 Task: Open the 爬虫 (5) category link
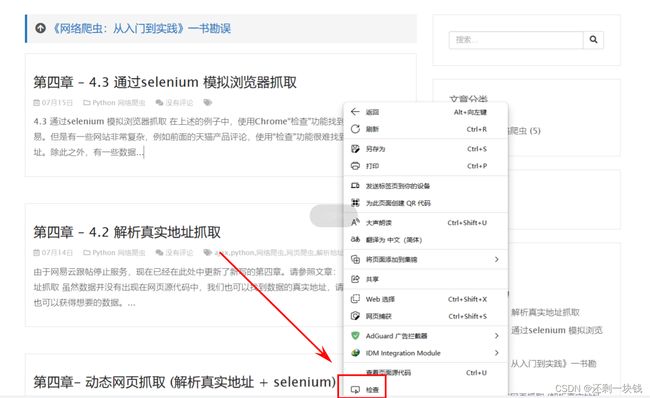tap(524, 131)
